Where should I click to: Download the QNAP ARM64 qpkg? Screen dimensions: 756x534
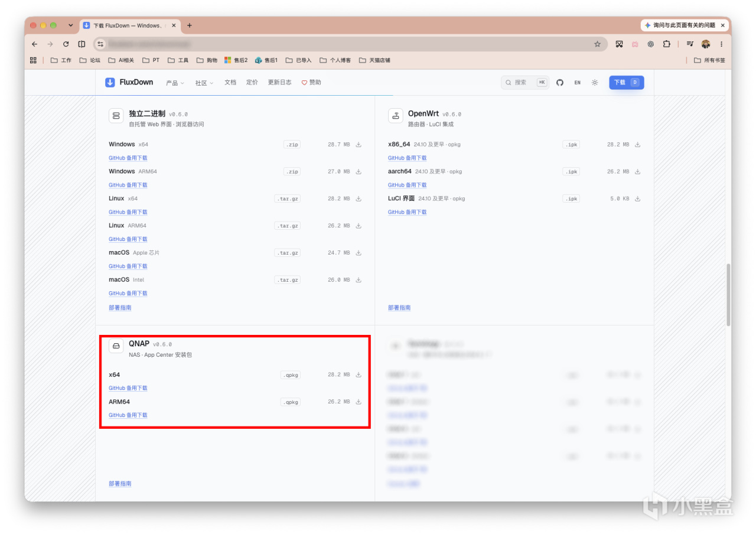[x=359, y=402]
